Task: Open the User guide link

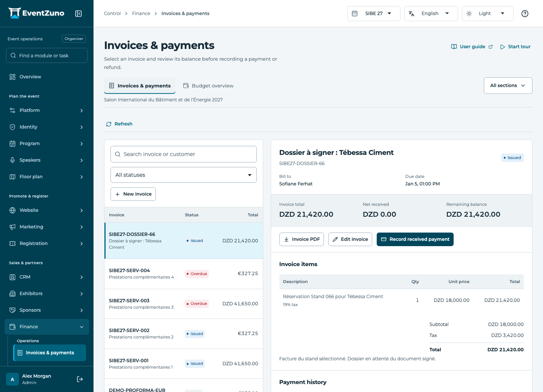Action: coord(472,47)
